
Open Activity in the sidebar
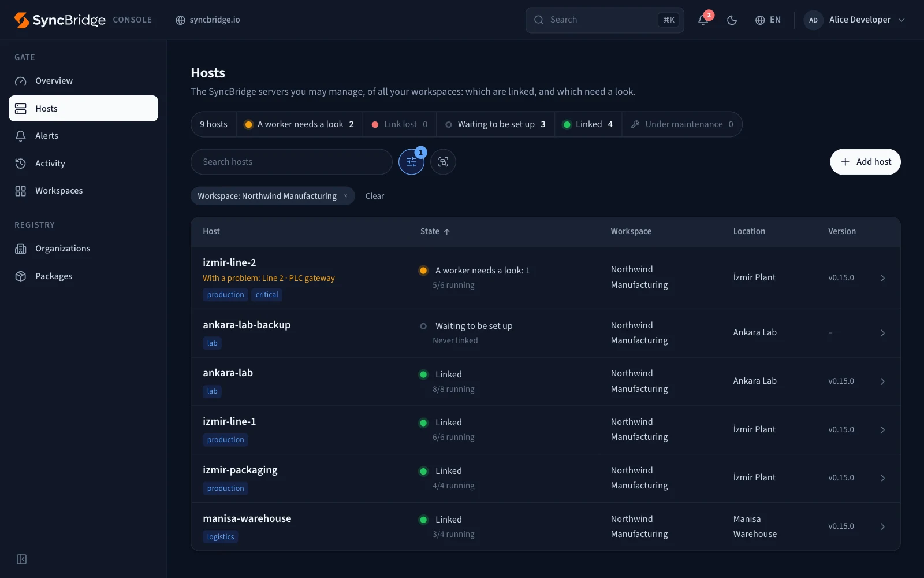(x=83, y=164)
